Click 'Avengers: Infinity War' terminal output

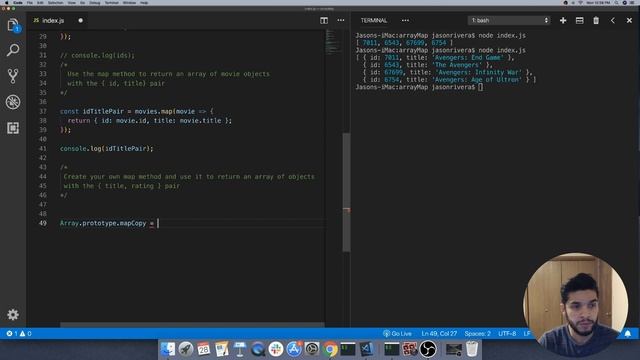[477, 72]
